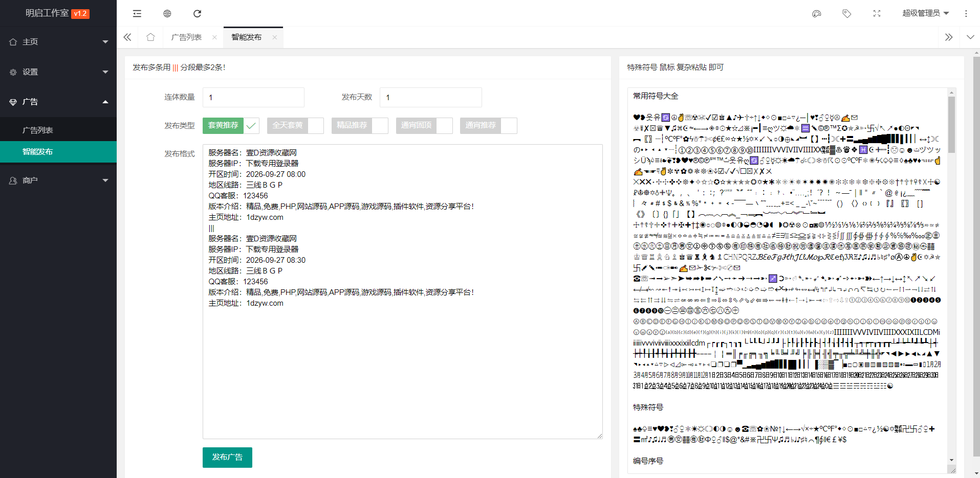Screen dimensions: 980x478
Task: Click the 发布多条用 ||| 分段最多2条 notice
Action: [179, 67]
